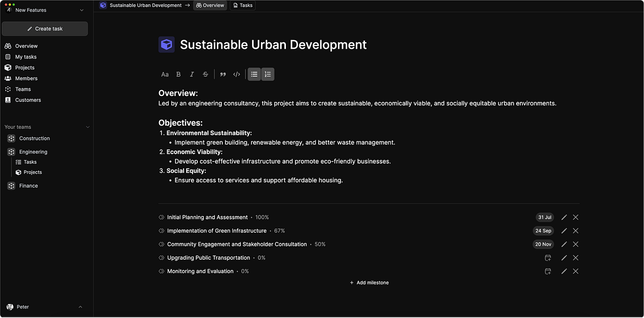Image resolution: width=644 pixels, height=318 pixels.
Task: Toggle the bulleted list formatting
Action: [x=255, y=74]
